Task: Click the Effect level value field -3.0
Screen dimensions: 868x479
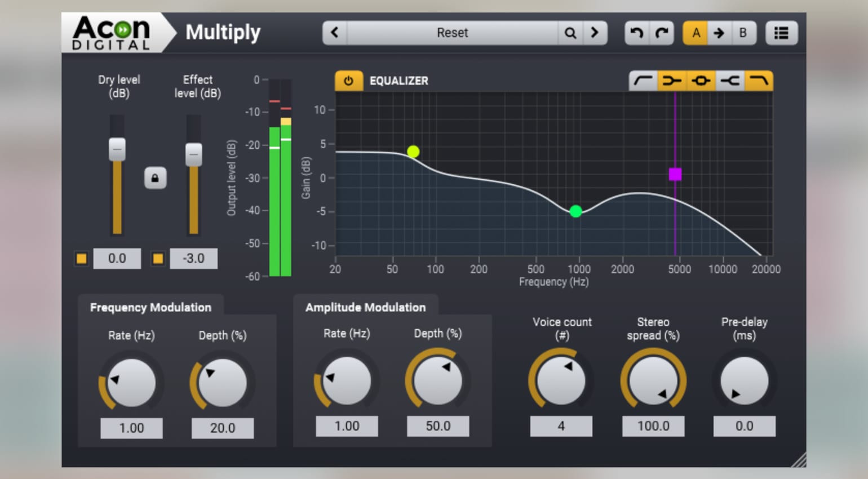Action: [194, 259]
